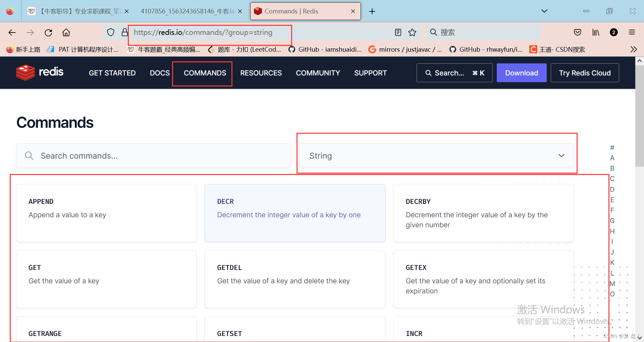This screenshot has height=342, width=644.
Task: Open the APPEND command card
Action: (x=106, y=213)
